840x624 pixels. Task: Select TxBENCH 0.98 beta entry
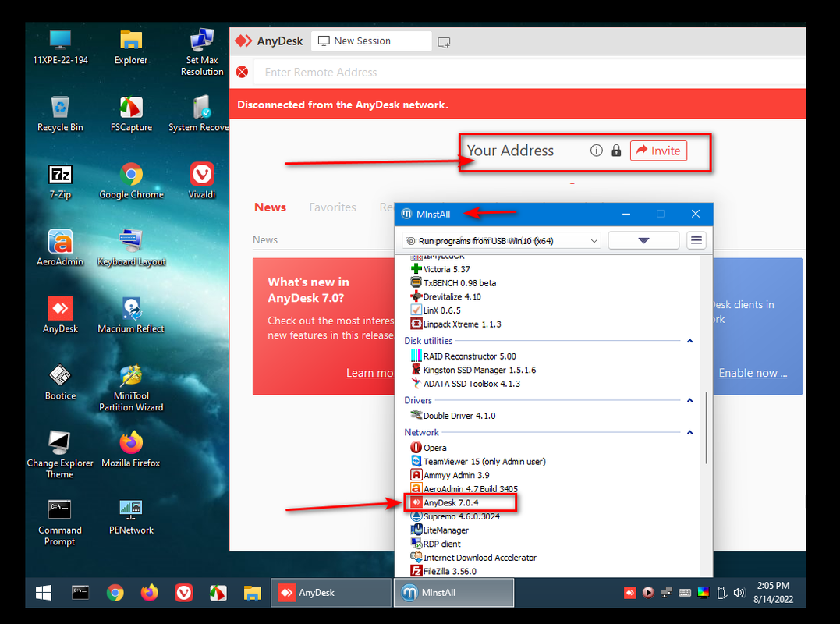coord(453,283)
